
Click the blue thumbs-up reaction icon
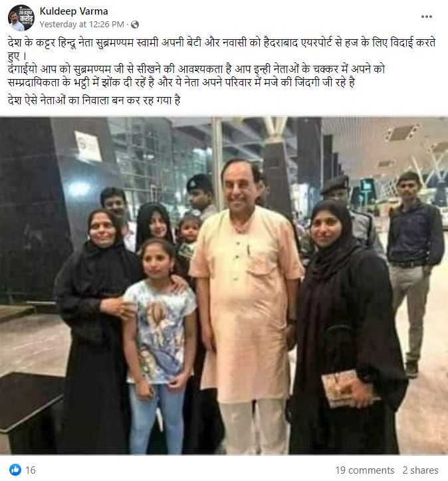pyautogui.click(x=15, y=470)
